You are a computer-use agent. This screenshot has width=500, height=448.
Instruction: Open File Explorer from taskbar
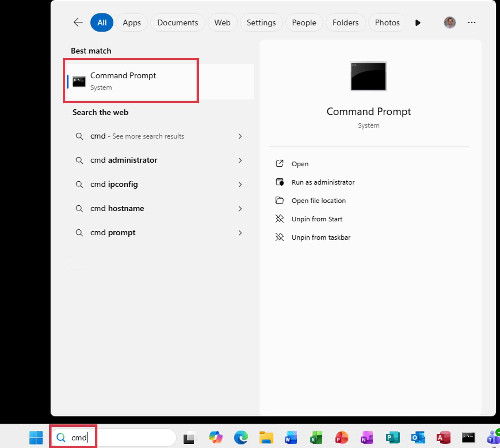[x=266, y=437]
